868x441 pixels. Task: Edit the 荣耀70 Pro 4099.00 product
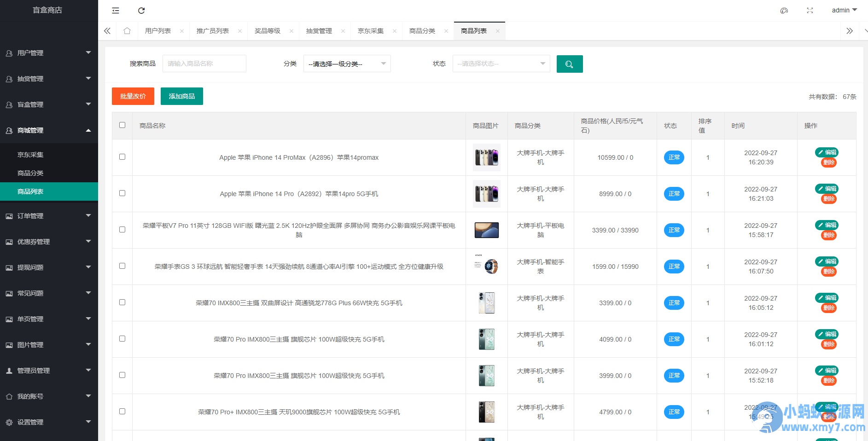pos(827,334)
